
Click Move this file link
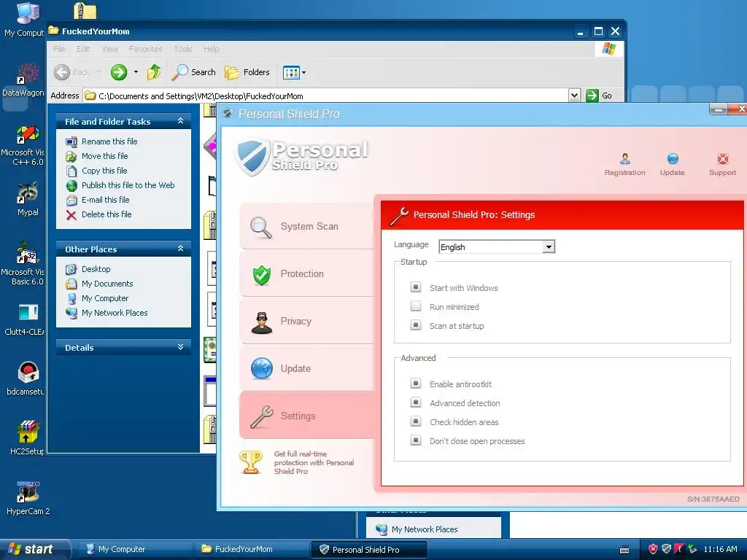click(104, 156)
